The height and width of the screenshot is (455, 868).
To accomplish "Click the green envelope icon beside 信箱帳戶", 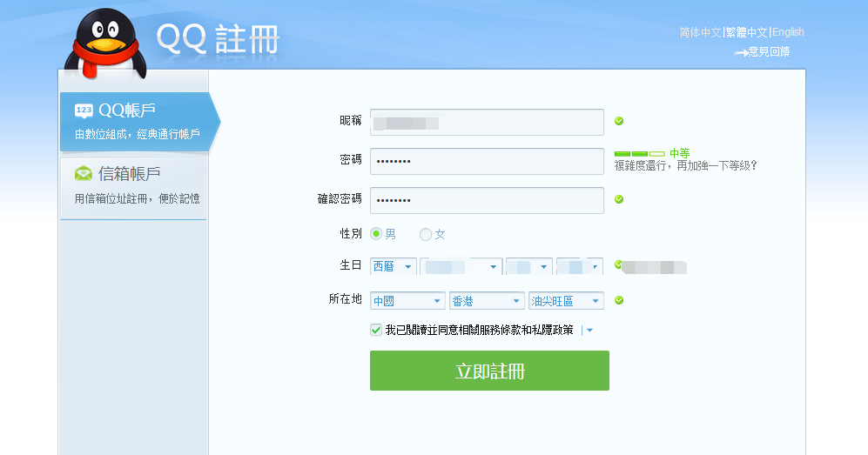I will pos(84,174).
